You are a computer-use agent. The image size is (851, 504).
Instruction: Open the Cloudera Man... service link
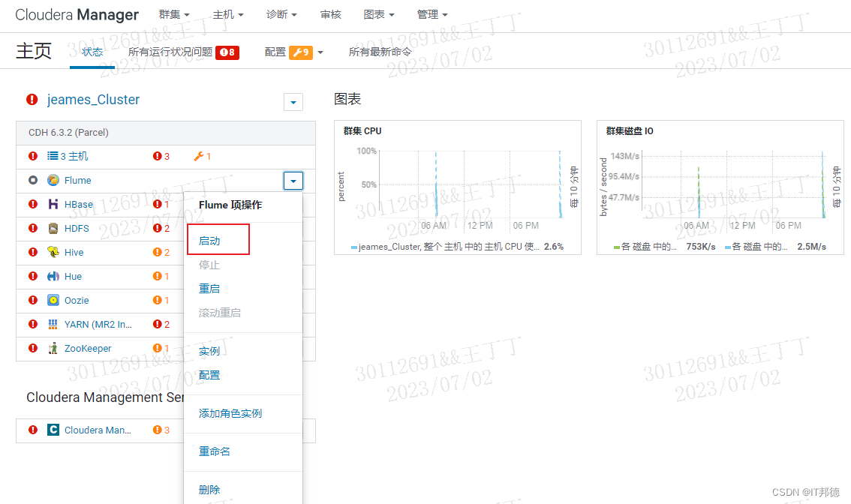point(98,430)
